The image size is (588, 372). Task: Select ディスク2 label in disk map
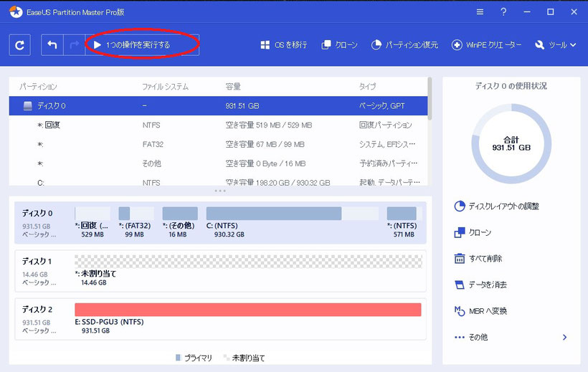(x=37, y=309)
